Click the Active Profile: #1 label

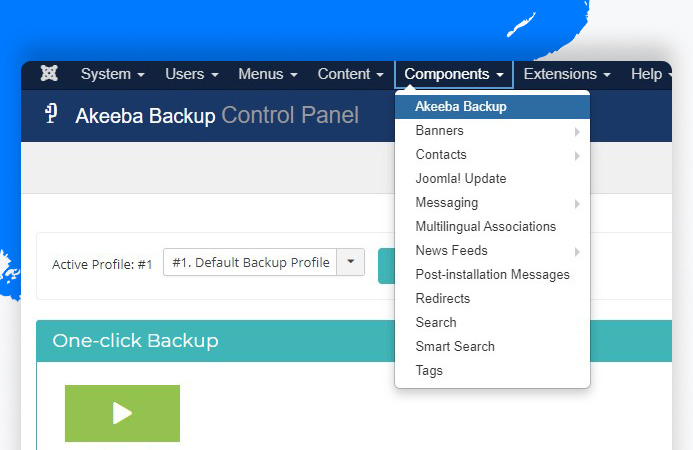[102, 264]
